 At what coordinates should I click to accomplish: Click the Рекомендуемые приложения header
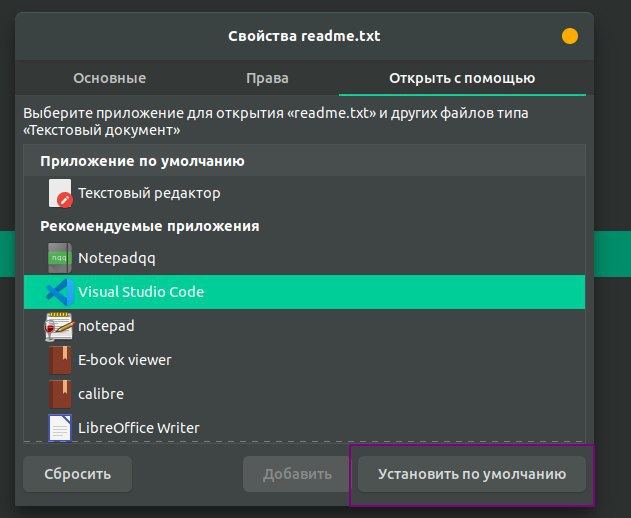(x=150, y=226)
